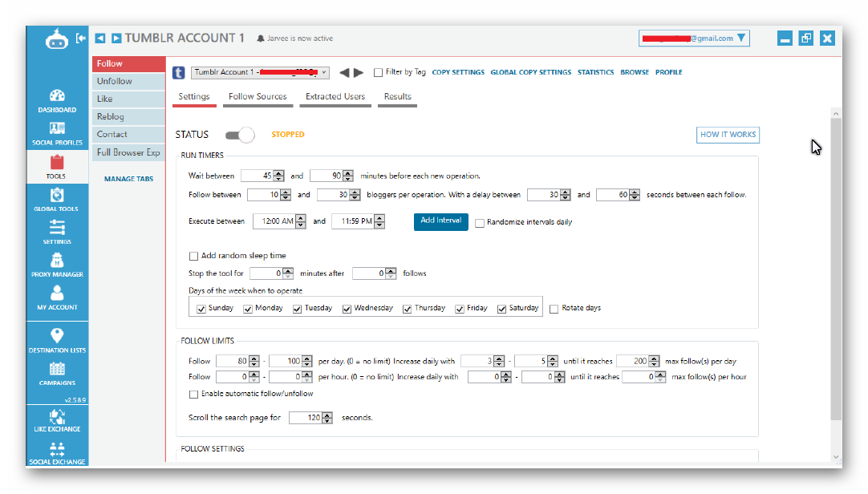Enable Add random sleep time

pos(193,256)
